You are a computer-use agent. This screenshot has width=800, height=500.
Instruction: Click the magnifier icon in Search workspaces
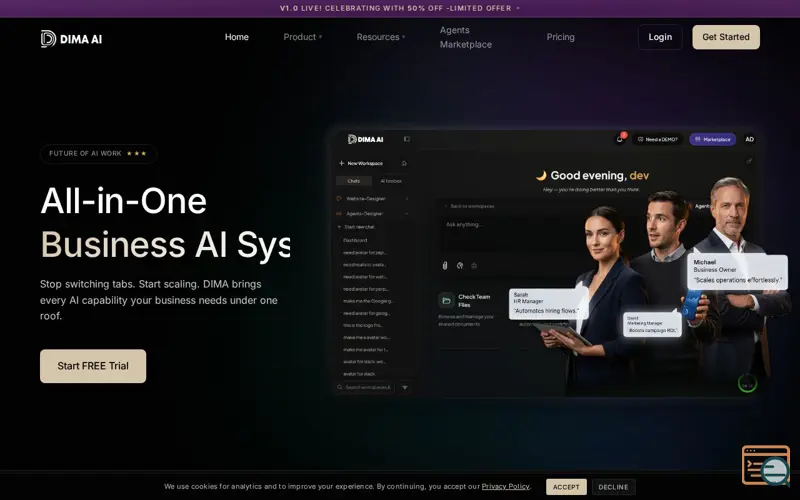pos(340,387)
